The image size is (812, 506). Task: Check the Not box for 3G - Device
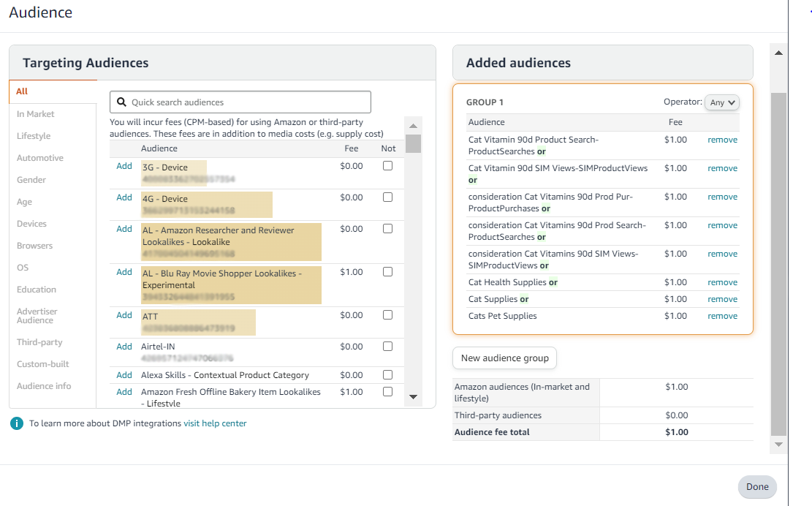pos(387,166)
